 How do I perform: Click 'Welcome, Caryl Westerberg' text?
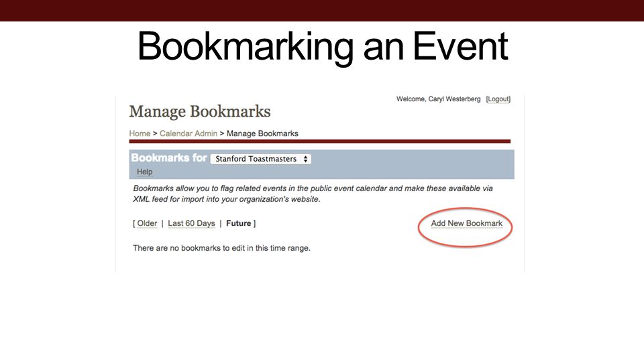click(x=438, y=99)
